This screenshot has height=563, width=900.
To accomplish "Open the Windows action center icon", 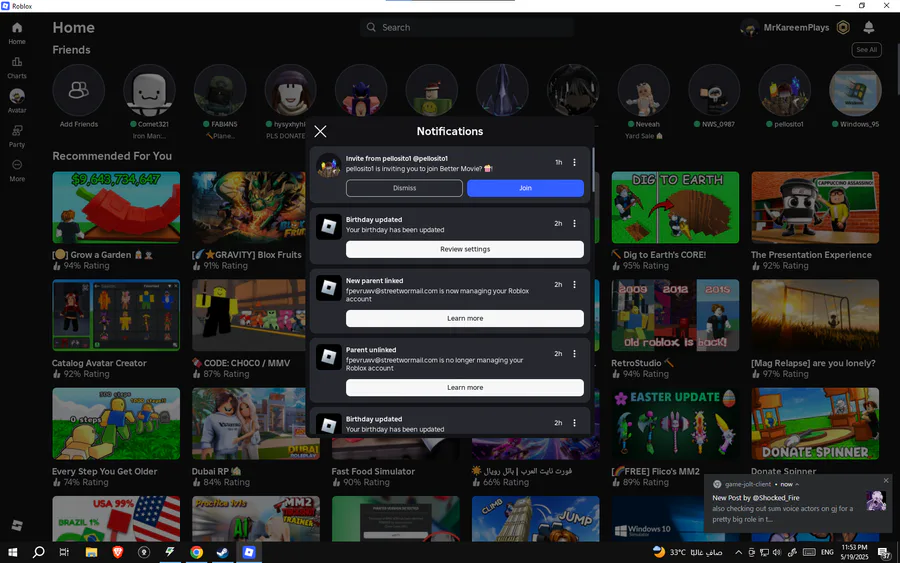I will [x=885, y=552].
